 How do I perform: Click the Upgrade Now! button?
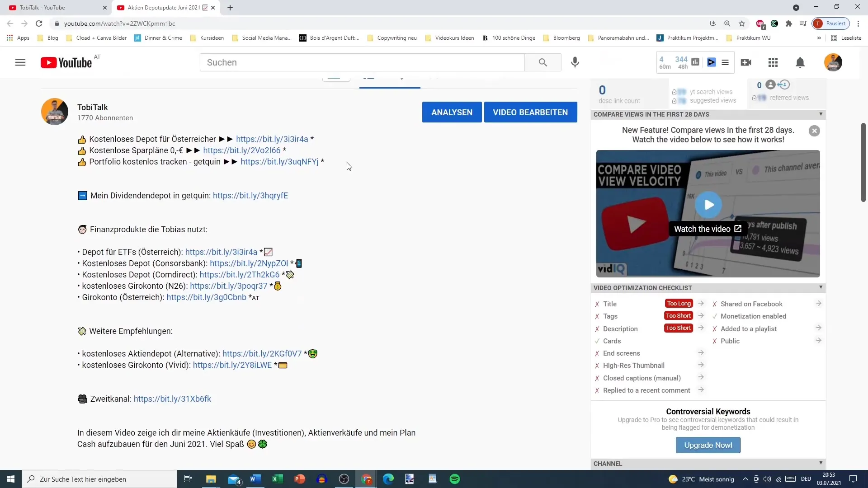coord(708,445)
